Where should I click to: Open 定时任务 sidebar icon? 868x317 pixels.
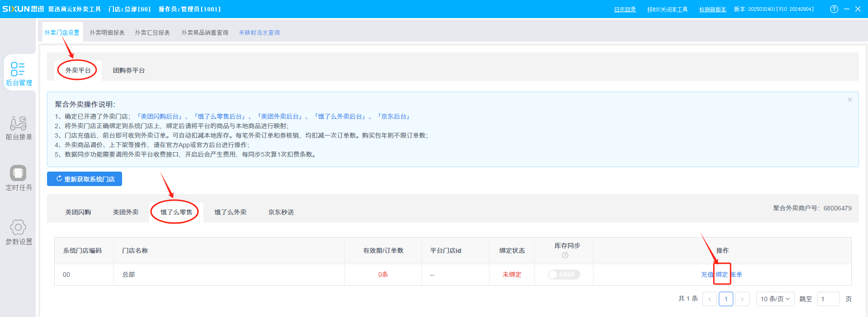pos(18,173)
